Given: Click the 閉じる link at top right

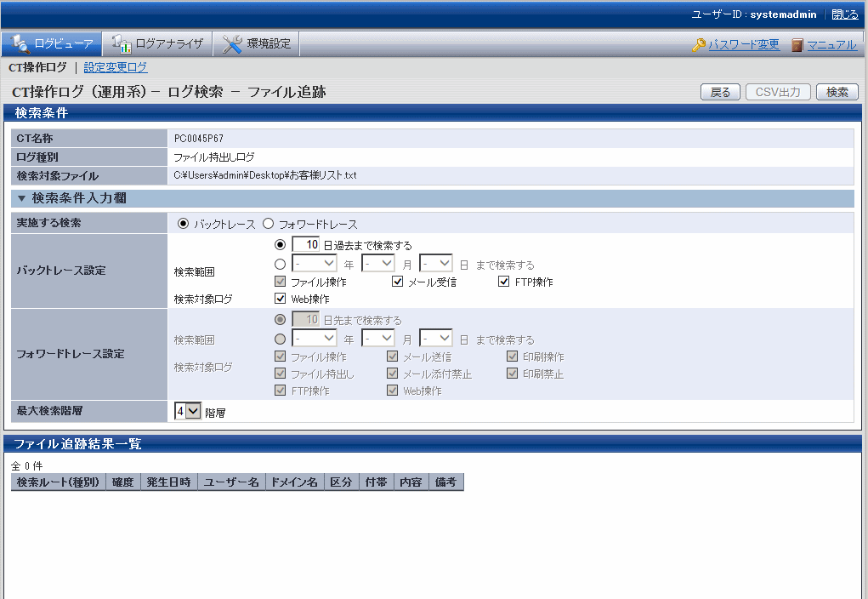Looking at the screenshot, I should click(x=844, y=14).
